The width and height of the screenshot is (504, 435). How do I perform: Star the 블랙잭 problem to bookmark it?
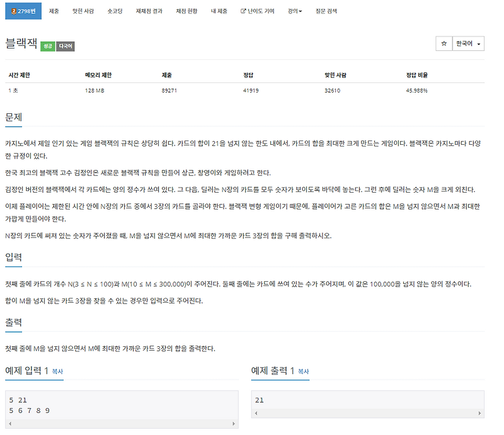tap(444, 43)
